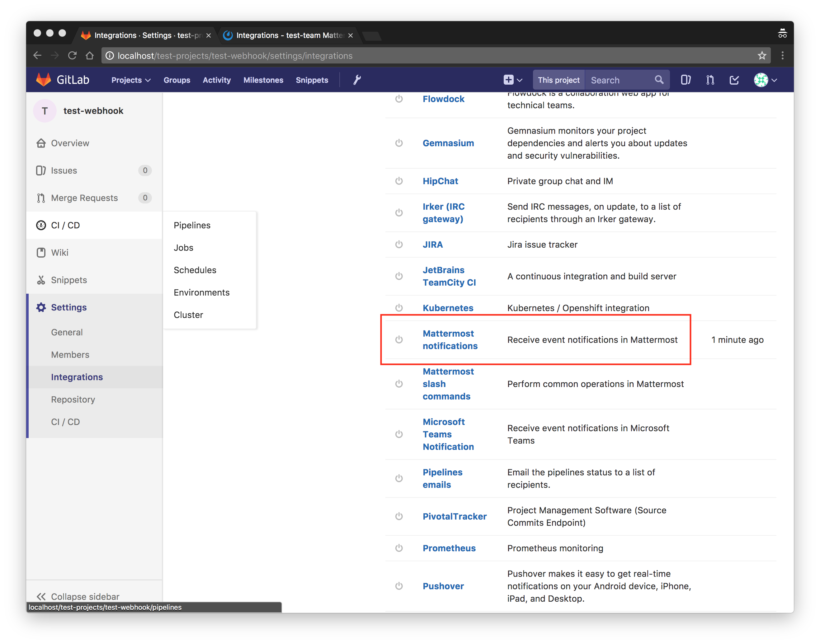Bookmark page with the star icon

click(761, 56)
